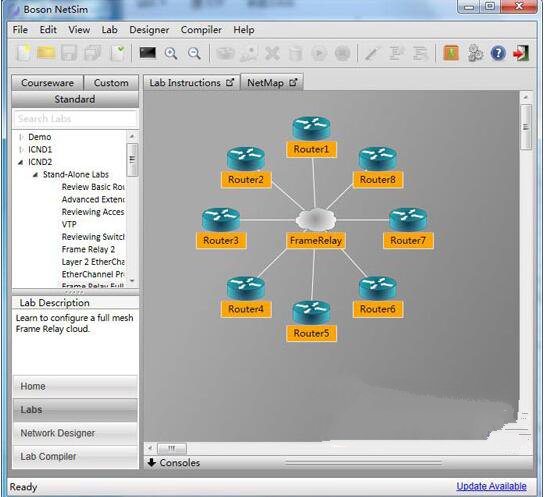The image size is (547, 497).
Task: Click the lab tree scroll down arrow
Action: [x=132, y=281]
